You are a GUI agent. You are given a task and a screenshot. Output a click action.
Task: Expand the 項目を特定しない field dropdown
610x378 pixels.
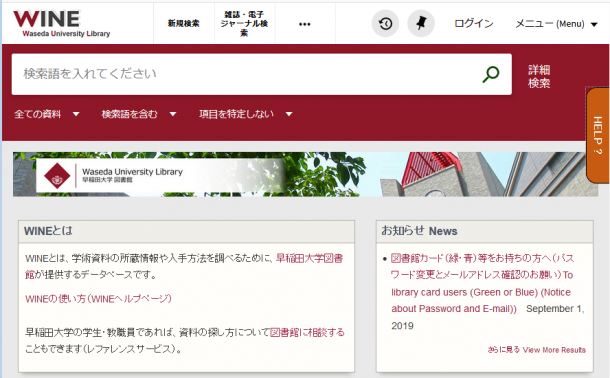pyautogui.click(x=245, y=114)
